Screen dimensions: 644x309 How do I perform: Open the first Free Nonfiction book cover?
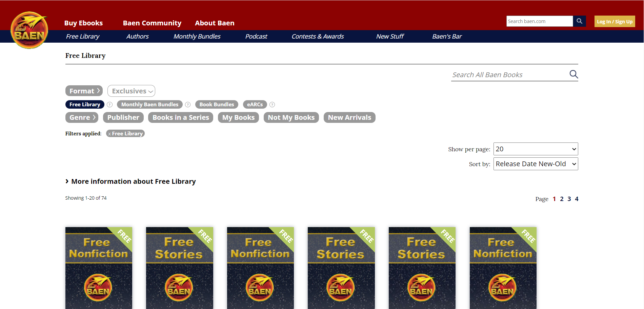[99, 267]
